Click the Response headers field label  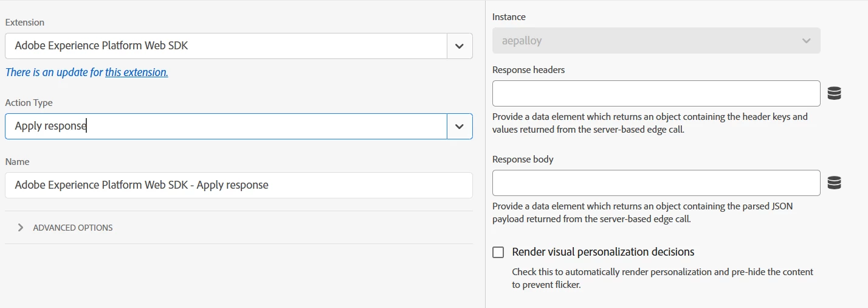click(528, 70)
